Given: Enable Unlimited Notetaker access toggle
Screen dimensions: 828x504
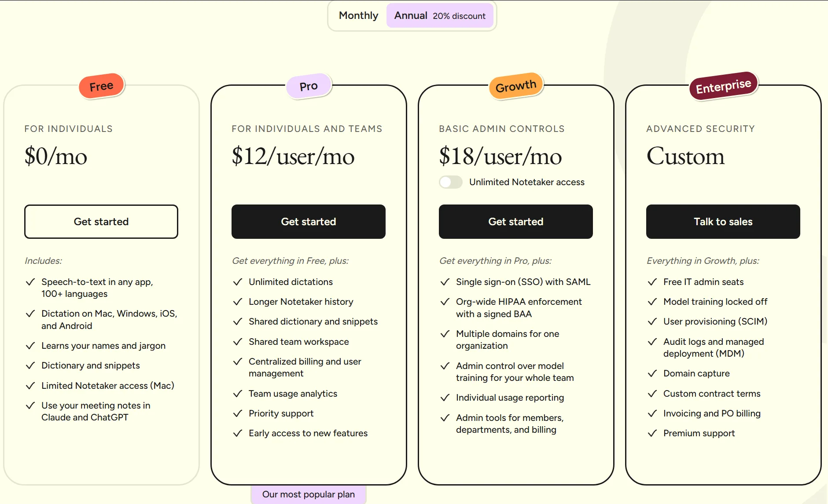Looking at the screenshot, I should pos(451,182).
